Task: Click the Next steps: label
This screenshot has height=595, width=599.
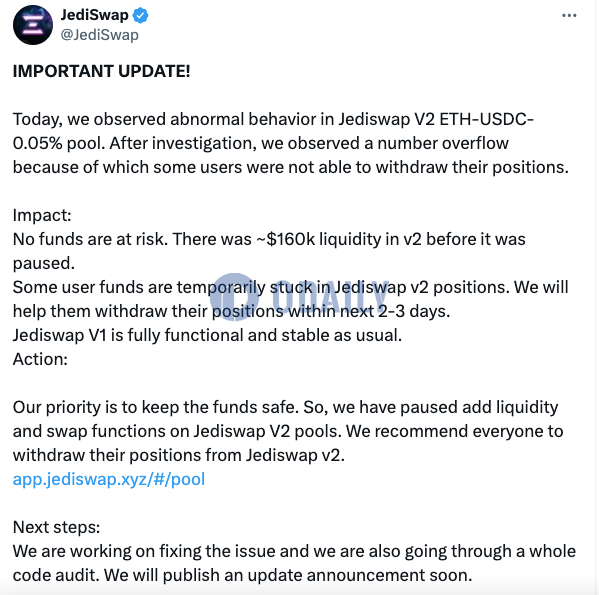Action: coord(57,527)
